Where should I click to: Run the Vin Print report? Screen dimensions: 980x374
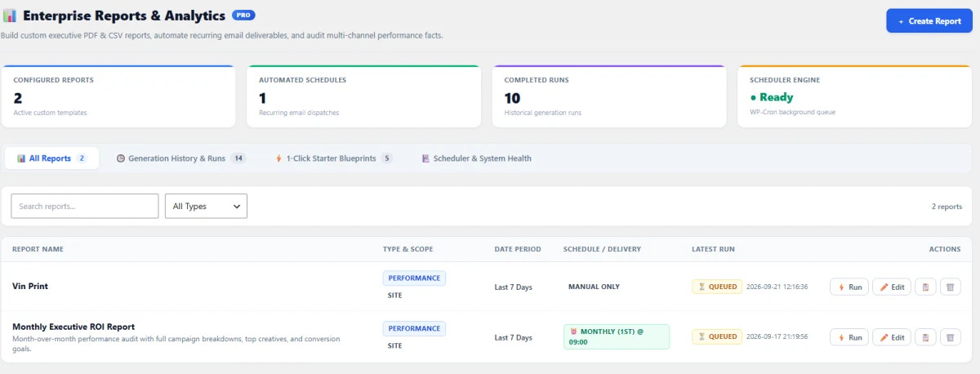click(x=849, y=287)
